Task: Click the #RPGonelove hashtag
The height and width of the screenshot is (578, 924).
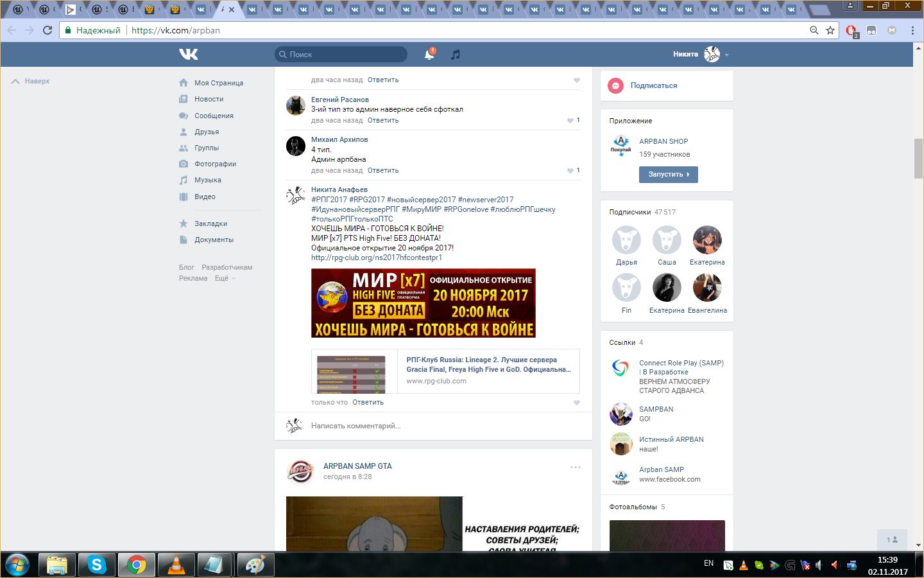Action: point(466,209)
